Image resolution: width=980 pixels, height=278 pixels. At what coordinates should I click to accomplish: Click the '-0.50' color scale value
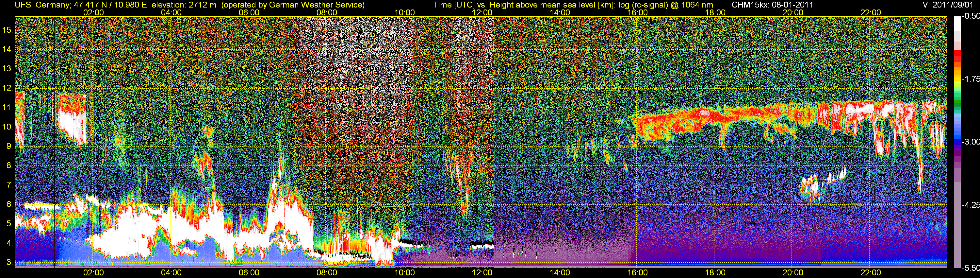click(971, 16)
